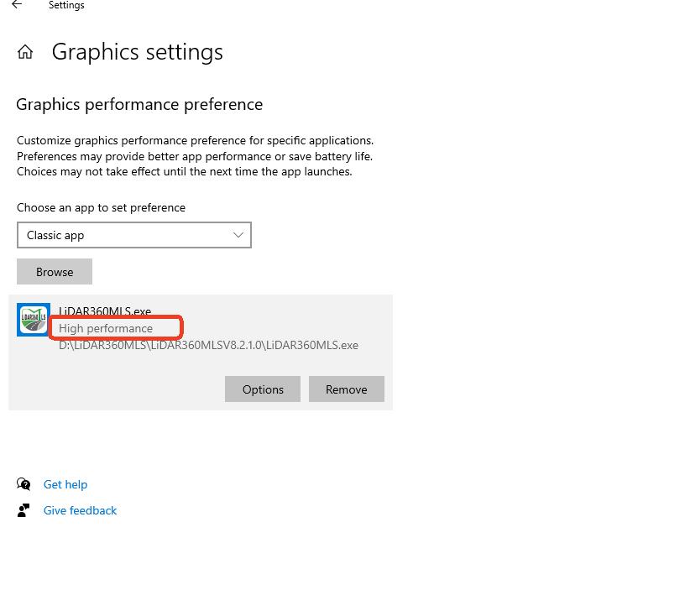
Task: Go back using the arrow icon
Action: (x=17, y=5)
